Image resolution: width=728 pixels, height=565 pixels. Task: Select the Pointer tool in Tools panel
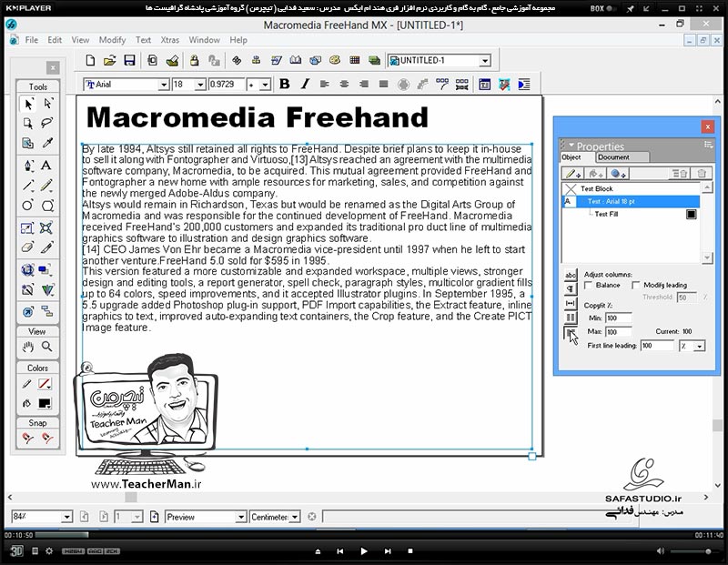[28, 104]
